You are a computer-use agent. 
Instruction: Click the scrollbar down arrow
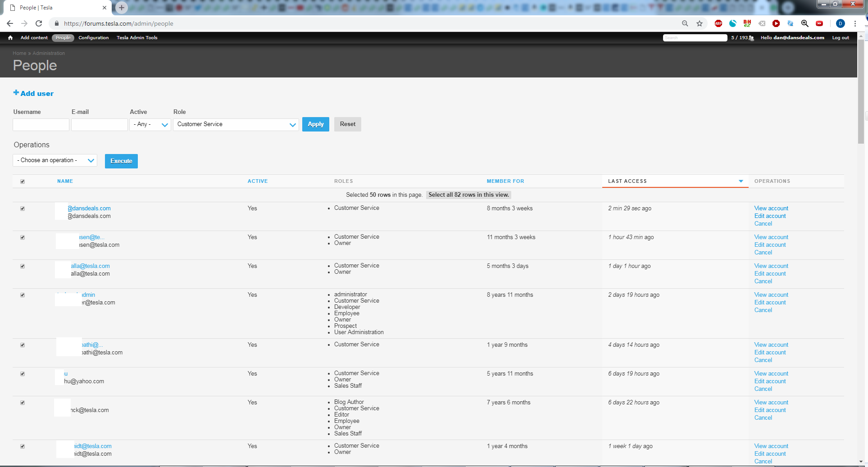pyautogui.click(x=861, y=462)
